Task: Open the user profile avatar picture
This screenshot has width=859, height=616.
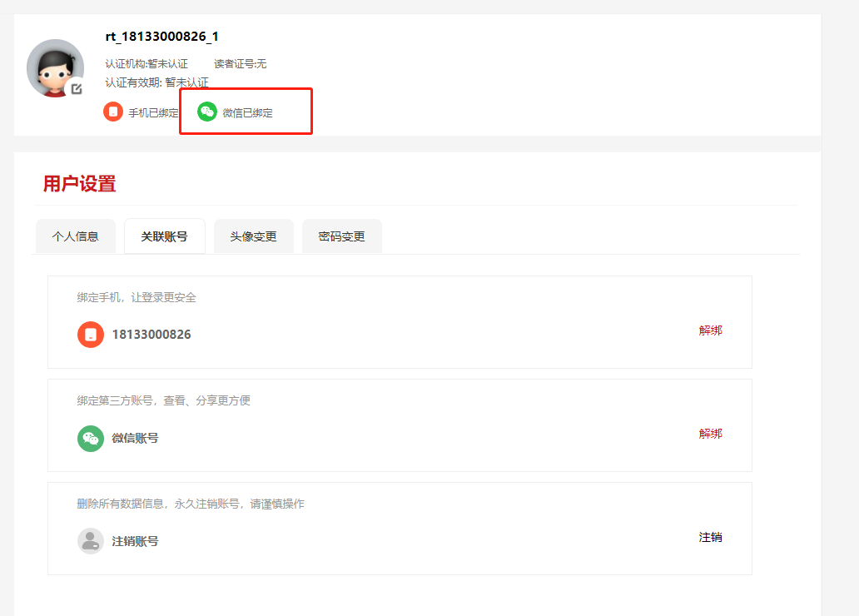Action: pyautogui.click(x=54, y=67)
